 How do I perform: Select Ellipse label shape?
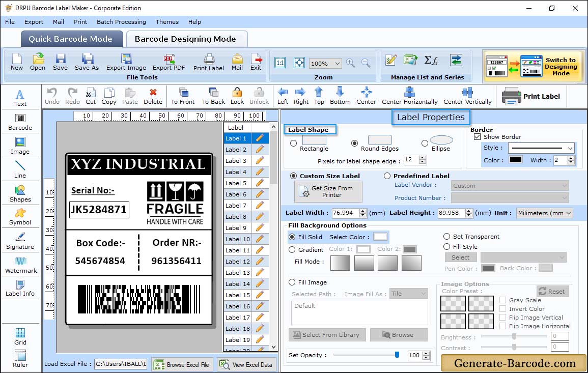[425, 143]
